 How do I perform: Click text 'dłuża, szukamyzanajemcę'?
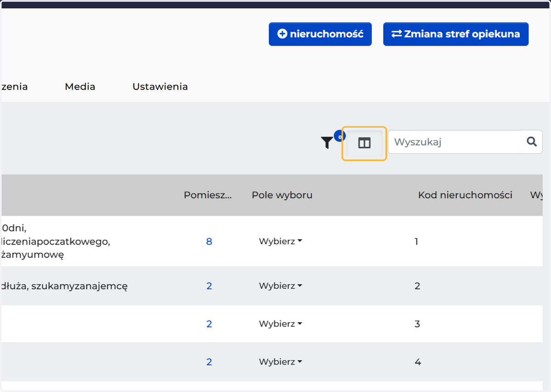click(64, 286)
